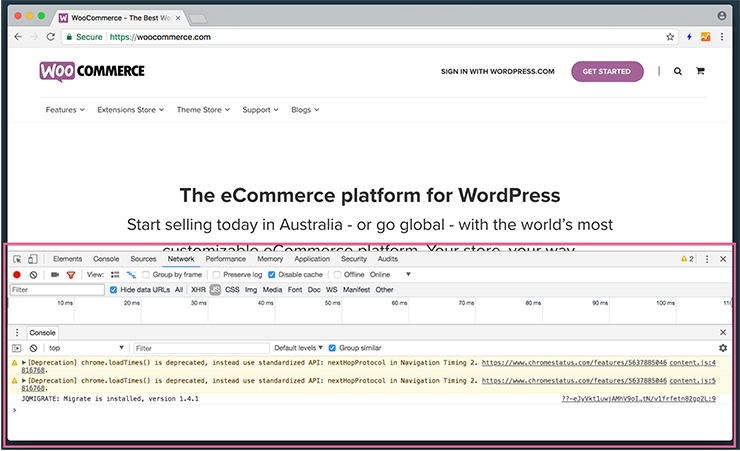740x451 pixels.
Task: Click the WooCommerce logo
Action: tap(92, 72)
